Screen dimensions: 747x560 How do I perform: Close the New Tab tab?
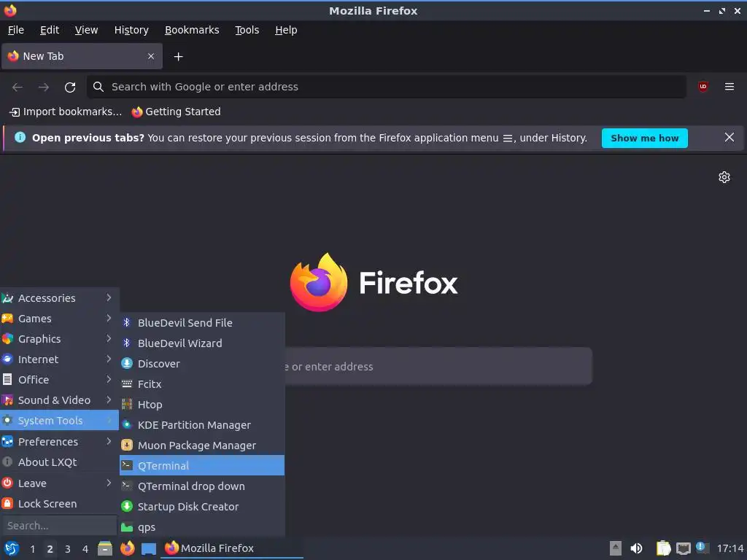pyautogui.click(x=150, y=56)
